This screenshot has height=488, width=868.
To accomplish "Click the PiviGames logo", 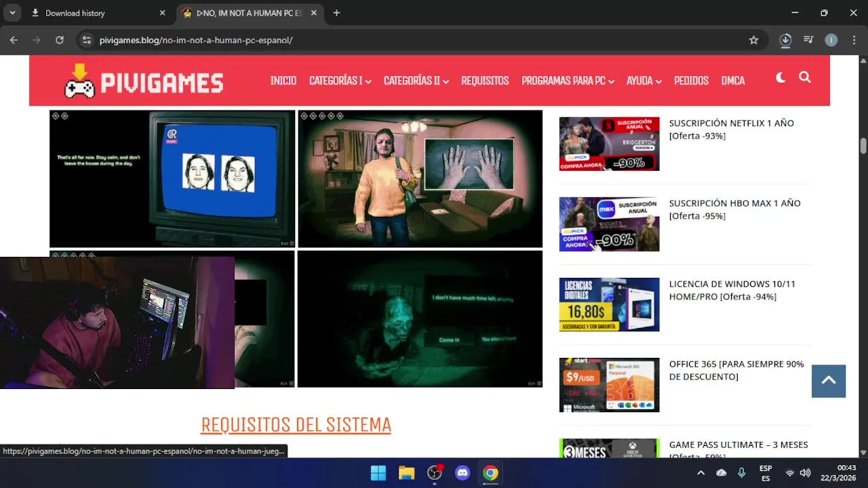I will pyautogui.click(x=144, y=81).
